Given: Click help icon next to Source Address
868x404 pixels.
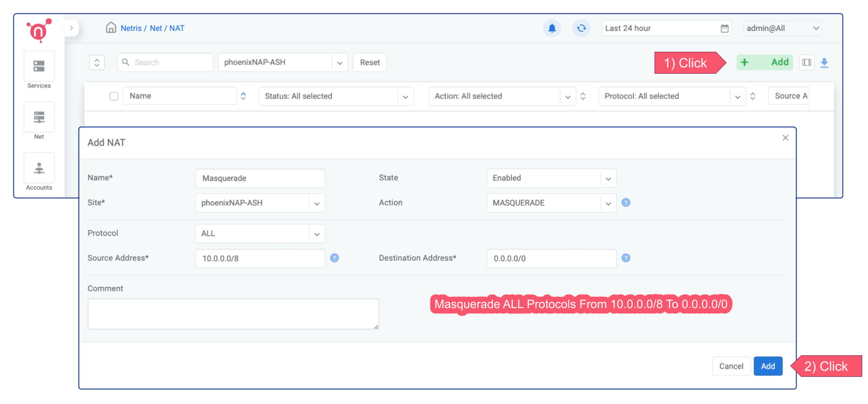Looking at the screenshot, I should pos(334,258).
